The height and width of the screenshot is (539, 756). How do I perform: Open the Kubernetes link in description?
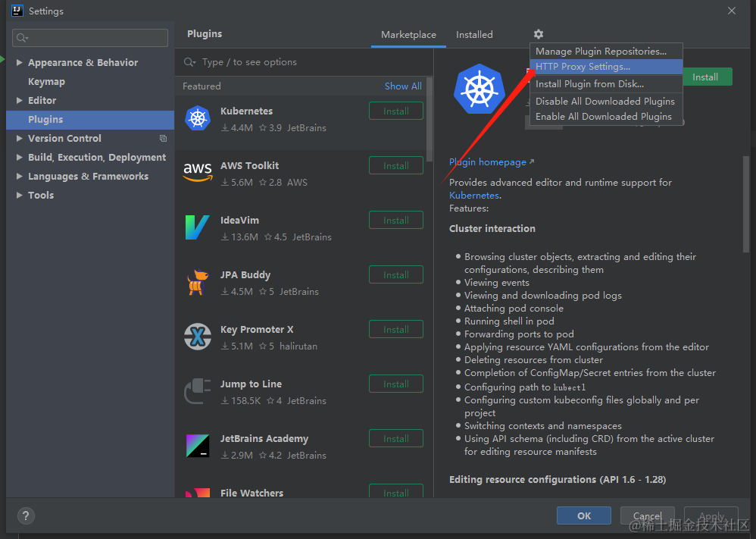474,196
